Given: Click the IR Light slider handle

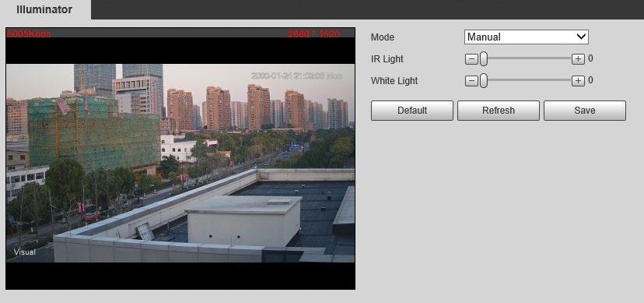Looking at the screenshot, I should click(484, 58).
